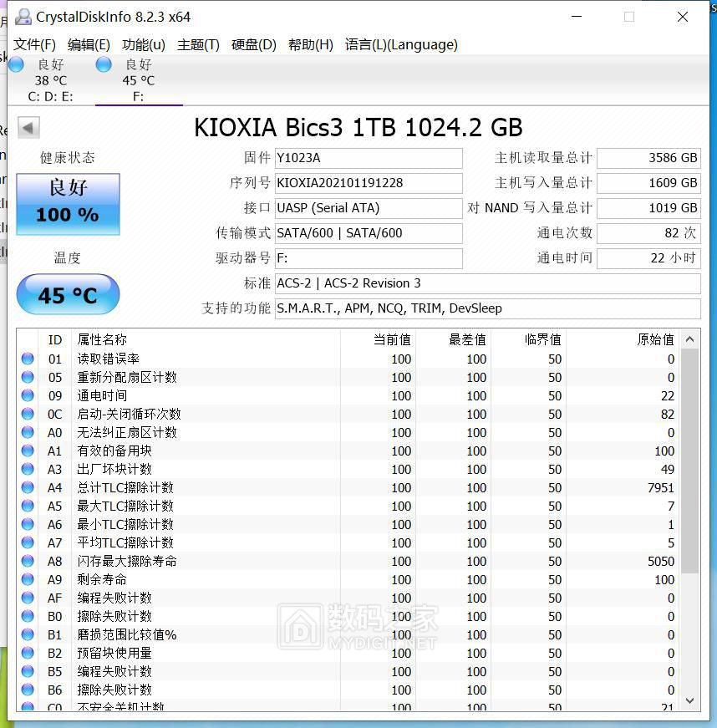Open the 编辑(E) menu

click(89, 44)
